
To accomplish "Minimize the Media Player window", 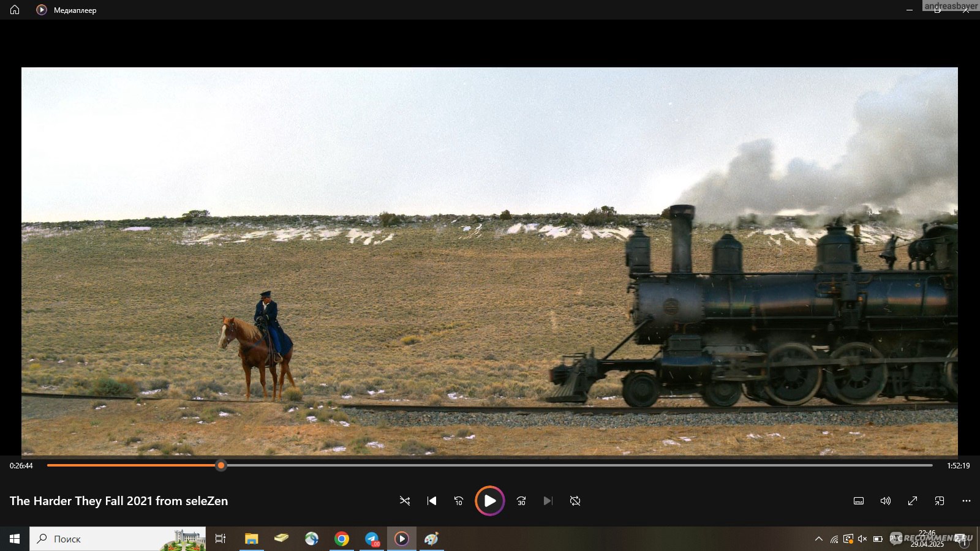I will coord(910,10).
